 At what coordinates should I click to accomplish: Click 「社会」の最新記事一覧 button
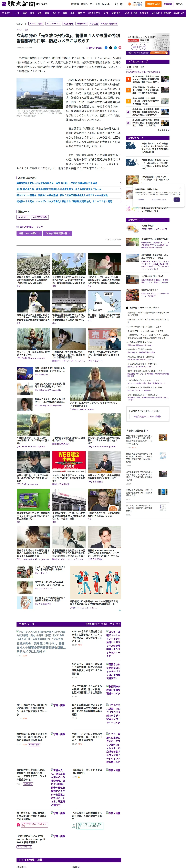coord(57,233)
